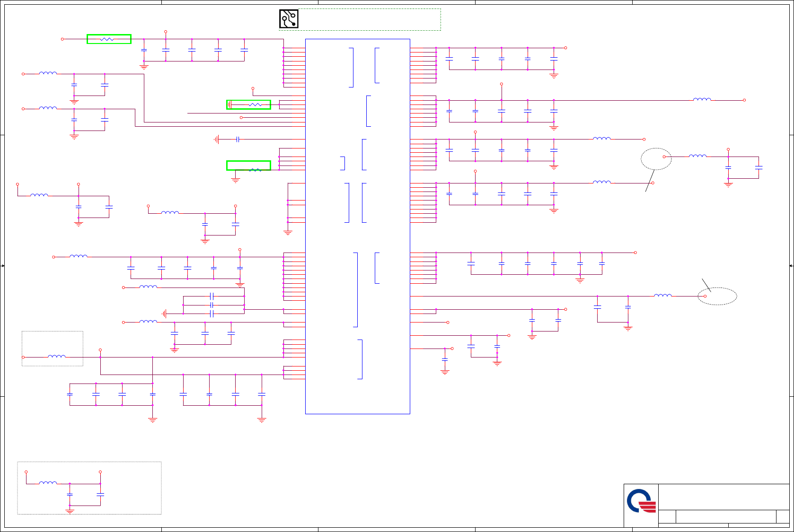Screen dimensions: 794x532
Task: Click the dashed ellipse callout beside the upper right inductor
Action: 656,159
